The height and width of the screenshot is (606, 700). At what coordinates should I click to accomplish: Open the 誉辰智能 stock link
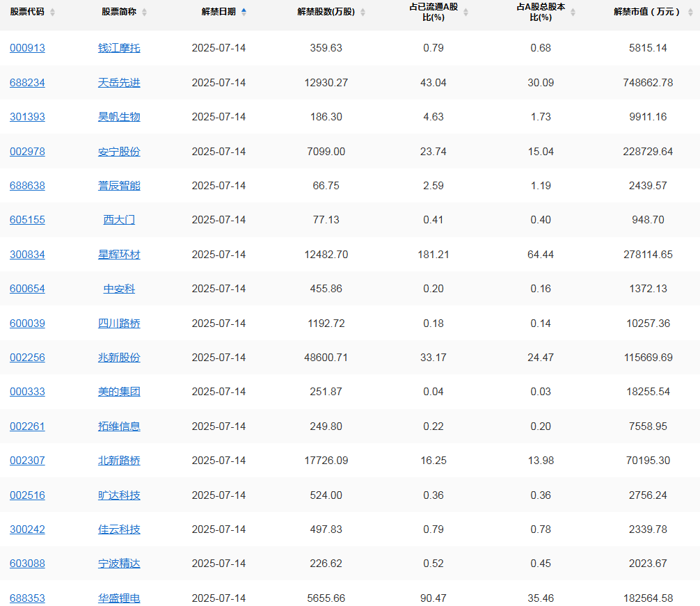click(119, 186)
